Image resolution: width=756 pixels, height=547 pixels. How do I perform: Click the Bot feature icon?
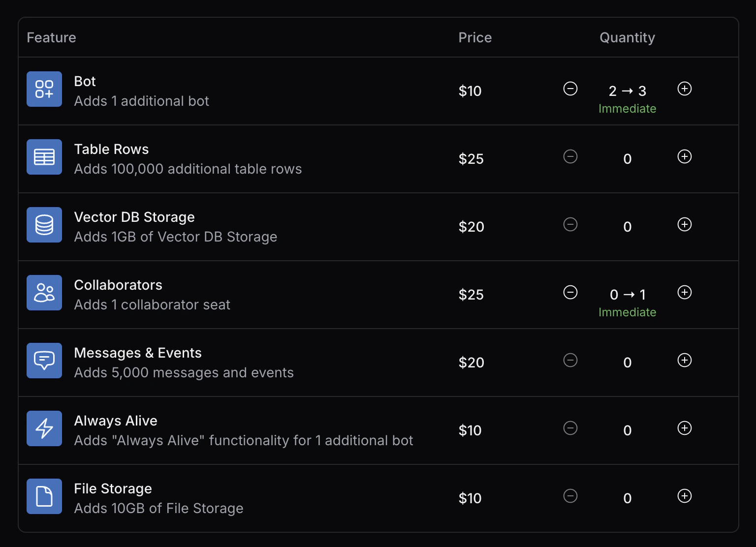44,89
